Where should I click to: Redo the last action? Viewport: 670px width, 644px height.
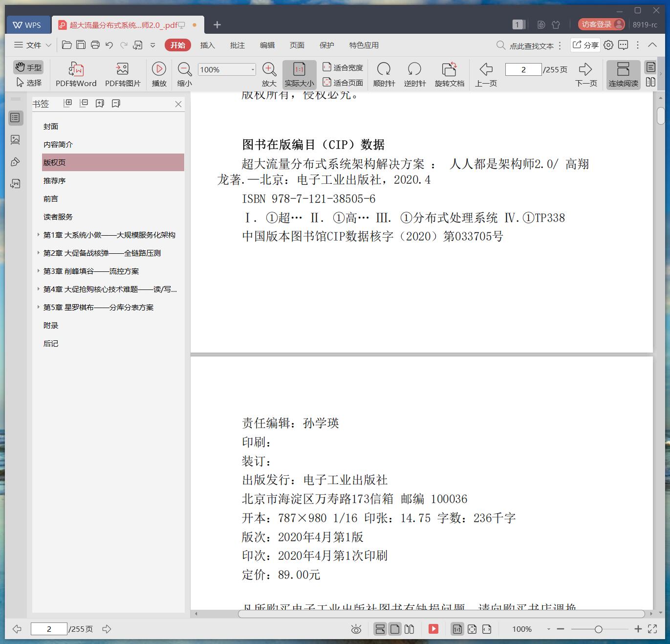(124, 45)
